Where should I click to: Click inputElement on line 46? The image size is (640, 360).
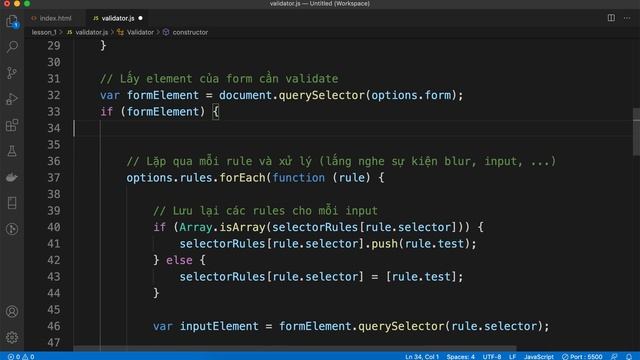[219, 326]
